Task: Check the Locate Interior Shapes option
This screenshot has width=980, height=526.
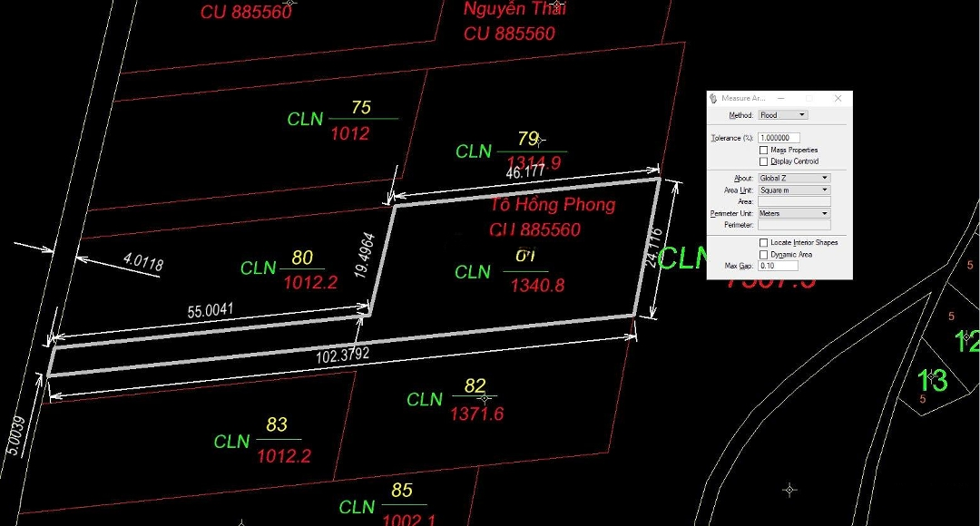Action: pyautogui.click(x=764, y=242)
